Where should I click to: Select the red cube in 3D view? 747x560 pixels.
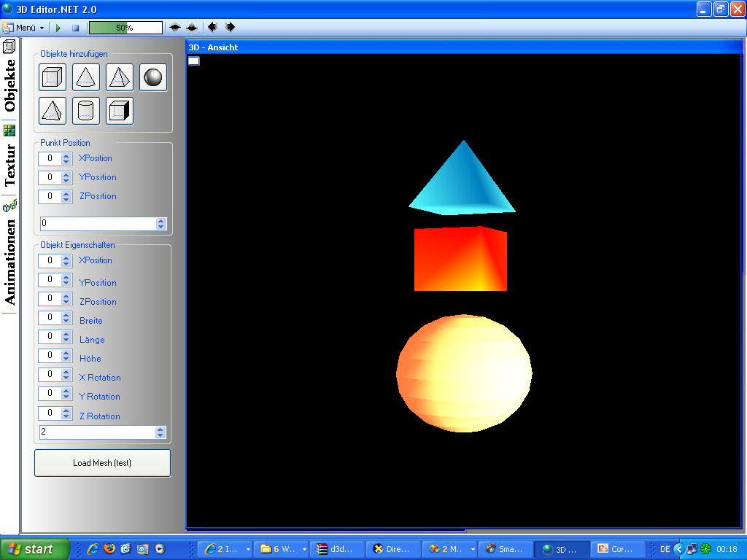tap(460, 260)
